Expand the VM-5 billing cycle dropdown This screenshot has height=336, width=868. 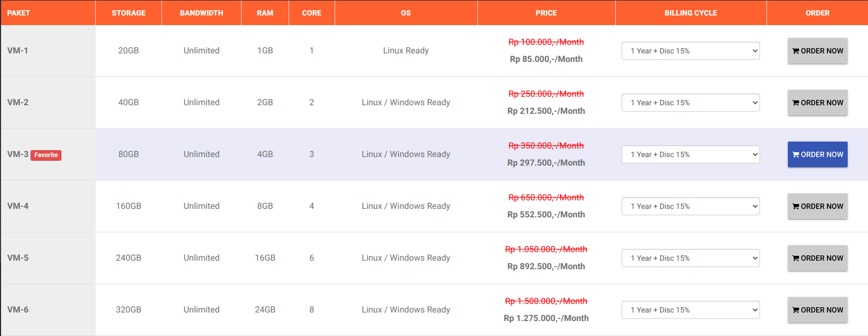690,259
